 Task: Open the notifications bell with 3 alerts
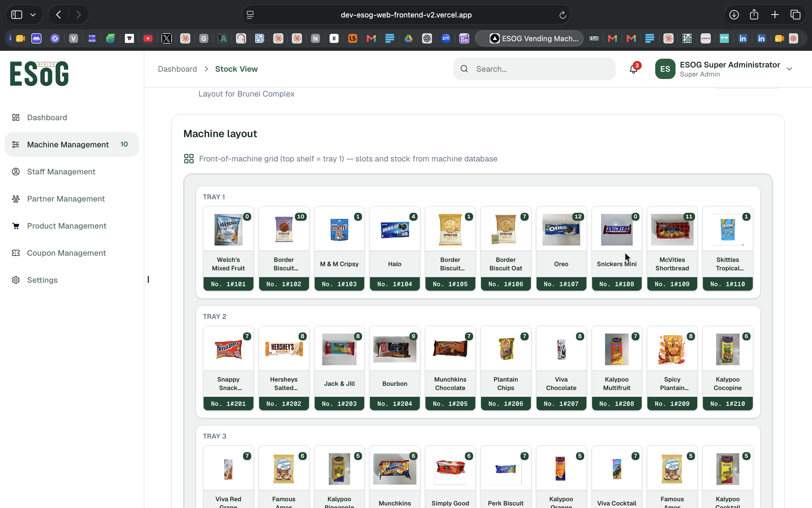[634, 69]
